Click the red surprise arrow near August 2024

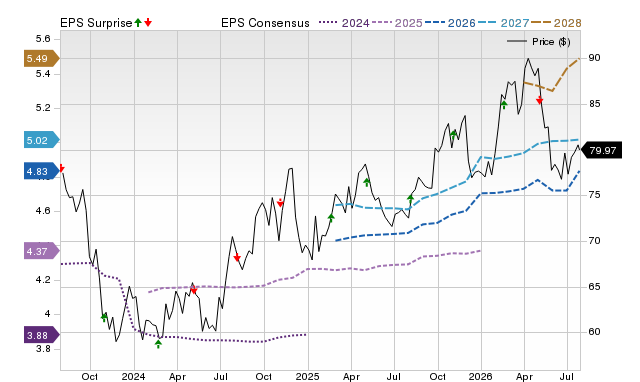point(237,258)
